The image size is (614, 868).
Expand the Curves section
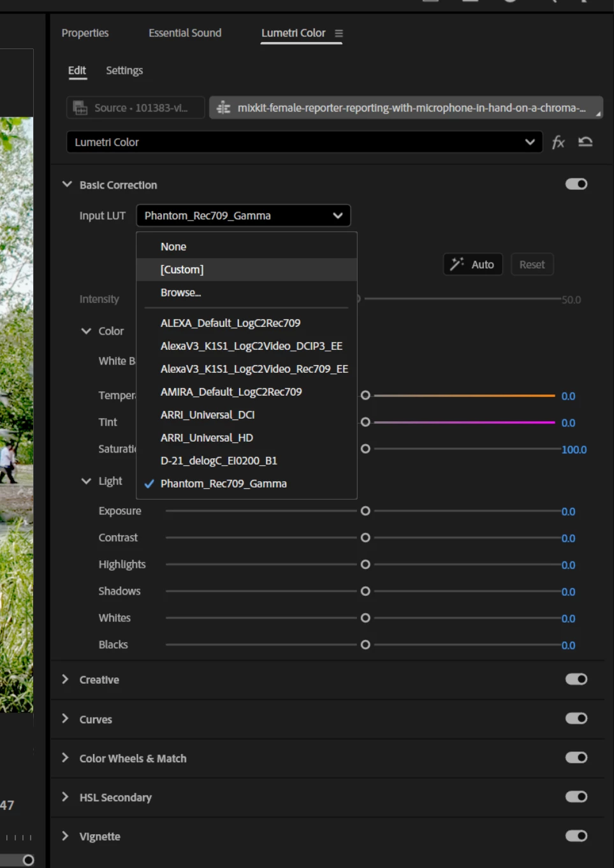pyautogui.click(x=65, y=718)
